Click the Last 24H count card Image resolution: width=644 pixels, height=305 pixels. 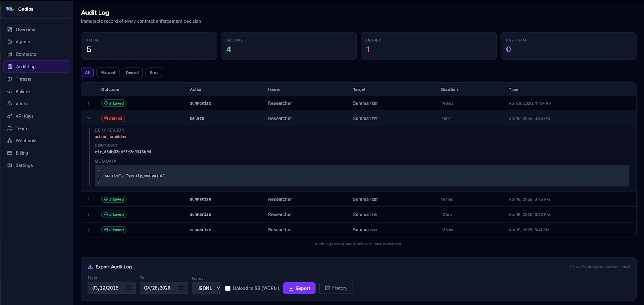[568, 46]
